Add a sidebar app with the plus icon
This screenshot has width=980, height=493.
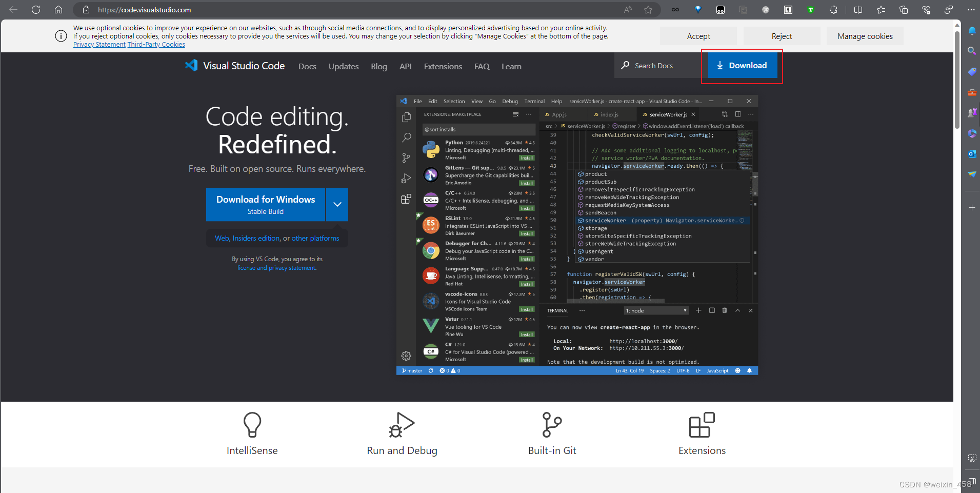972,207
